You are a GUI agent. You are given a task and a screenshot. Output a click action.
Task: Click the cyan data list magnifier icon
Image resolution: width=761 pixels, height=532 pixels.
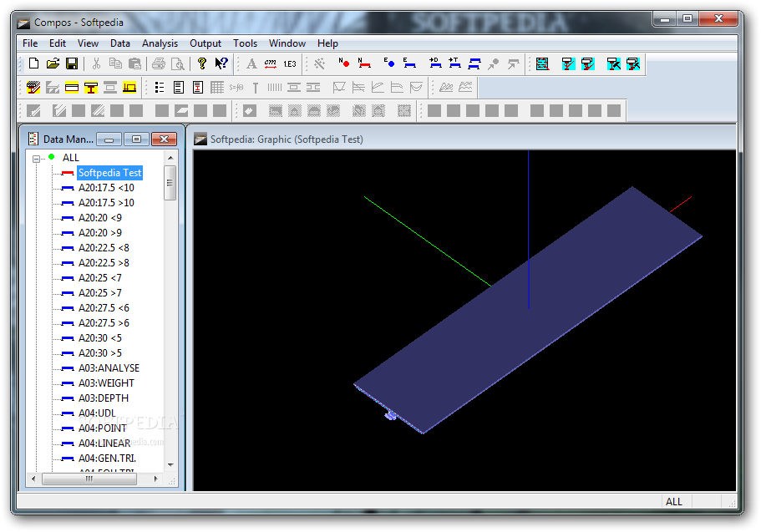(x=543, y=63)
